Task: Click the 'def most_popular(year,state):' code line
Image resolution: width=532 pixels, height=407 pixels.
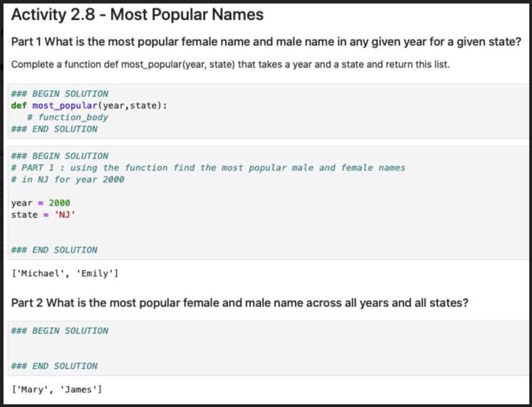Action: (89, 106)
